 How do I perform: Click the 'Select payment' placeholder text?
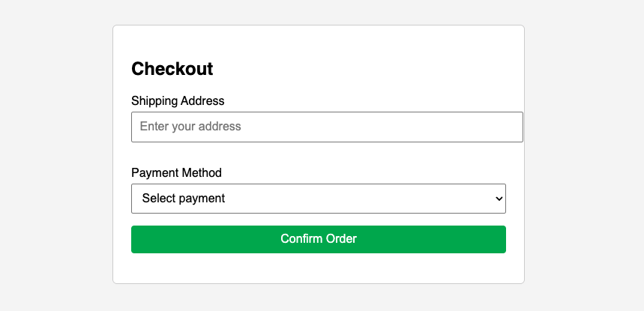pos(184,199)
